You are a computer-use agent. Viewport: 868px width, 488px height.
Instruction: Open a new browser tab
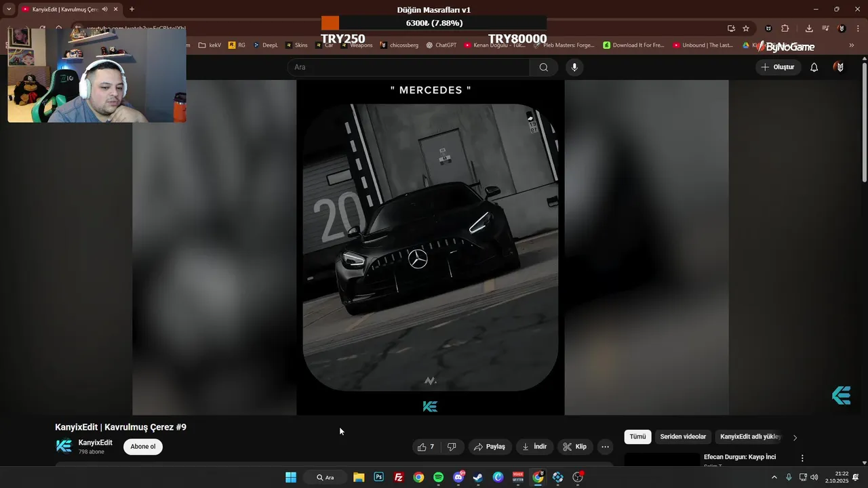[x=132, y=9]
